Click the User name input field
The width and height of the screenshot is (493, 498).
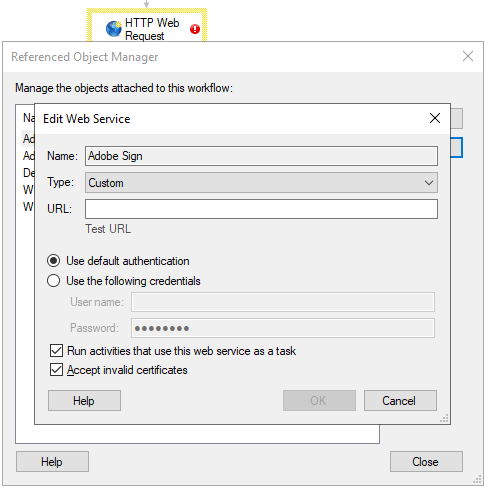(x=283, y=302)
